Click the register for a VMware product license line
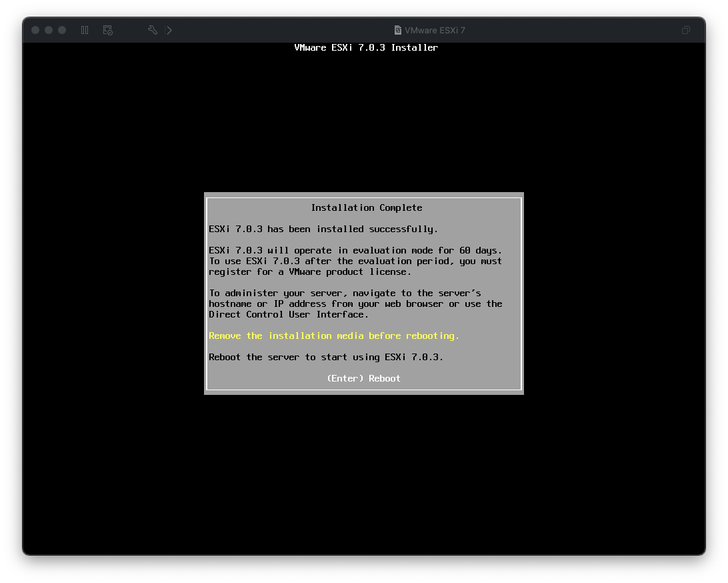 tap(309, 271)
